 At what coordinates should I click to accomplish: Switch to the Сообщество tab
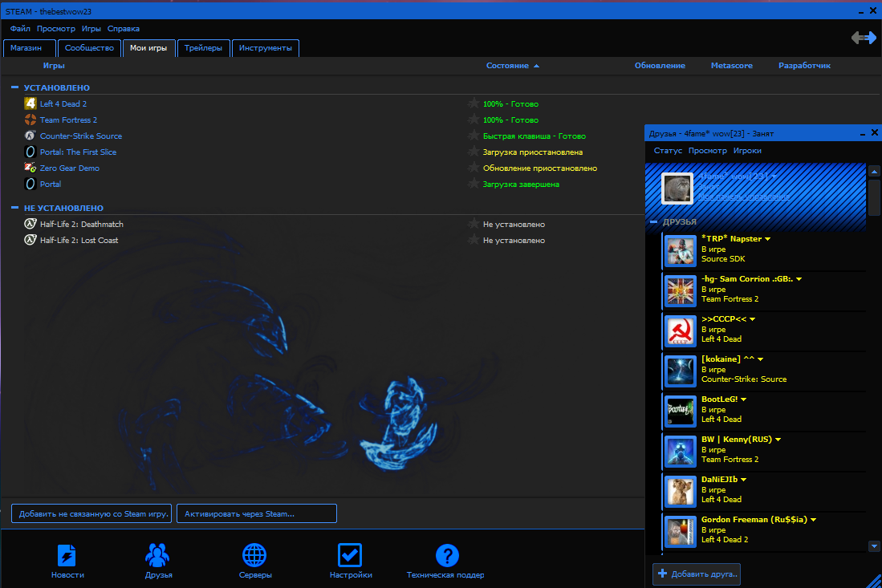coord(89,48)
